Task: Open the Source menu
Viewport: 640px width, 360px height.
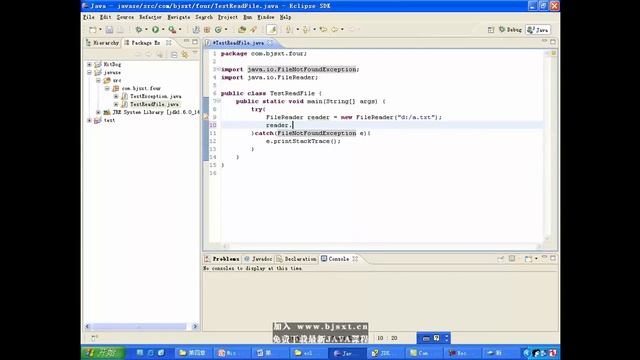Action: tap(125, 17)
